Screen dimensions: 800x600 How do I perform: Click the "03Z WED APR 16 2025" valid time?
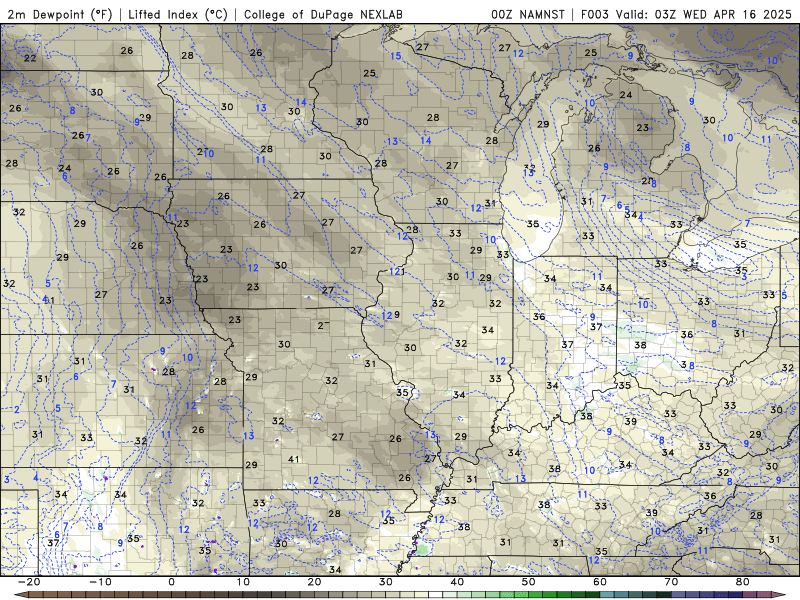pos(723,14)
